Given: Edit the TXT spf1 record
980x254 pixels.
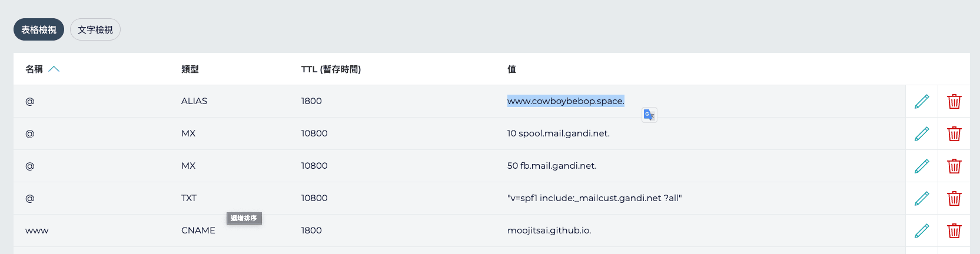Looking at the screenshot, I should 922,198.
